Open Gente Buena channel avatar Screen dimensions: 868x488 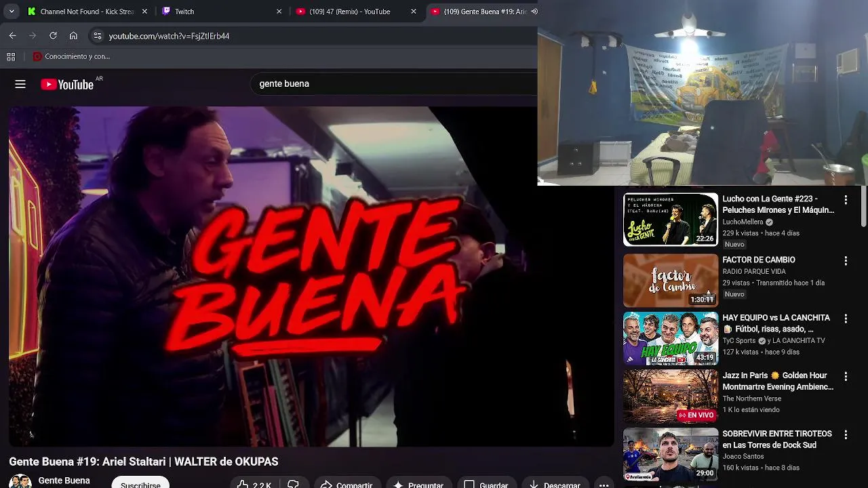(x=20, y=482)
